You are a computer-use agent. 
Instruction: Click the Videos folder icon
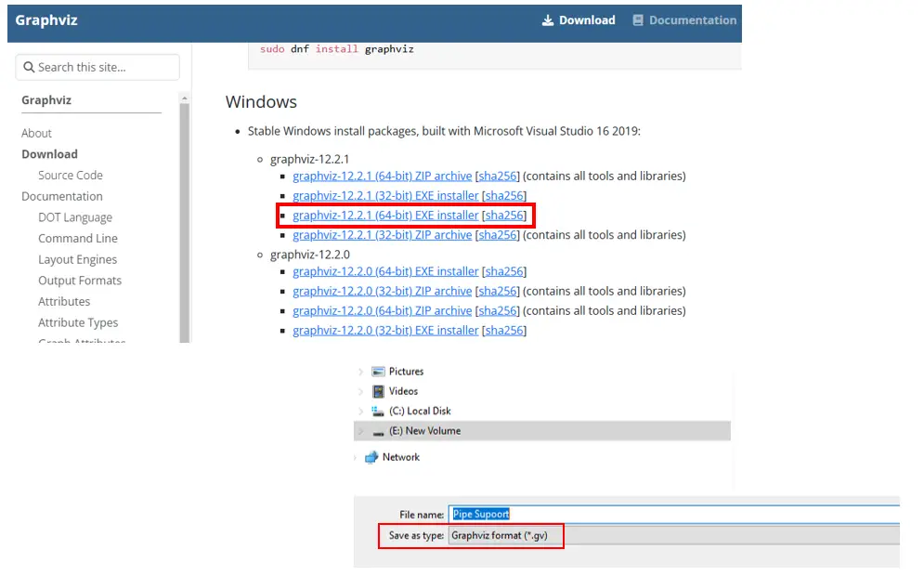coord(378,391)
